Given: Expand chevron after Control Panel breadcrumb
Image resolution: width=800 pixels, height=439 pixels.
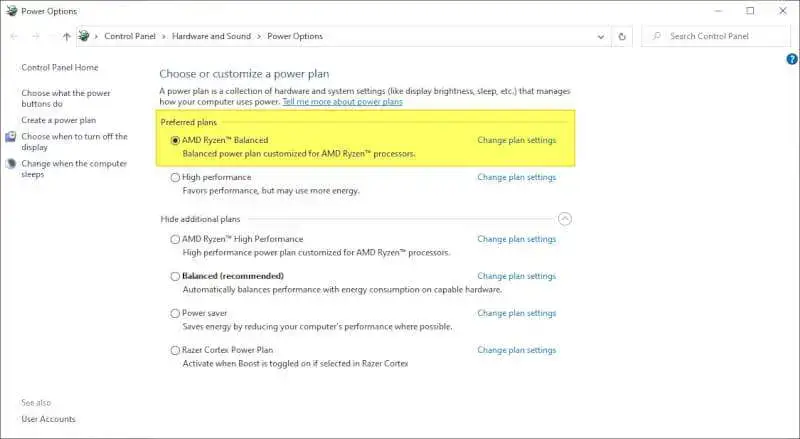Looking at the screenshot, I should pos(164,36).
